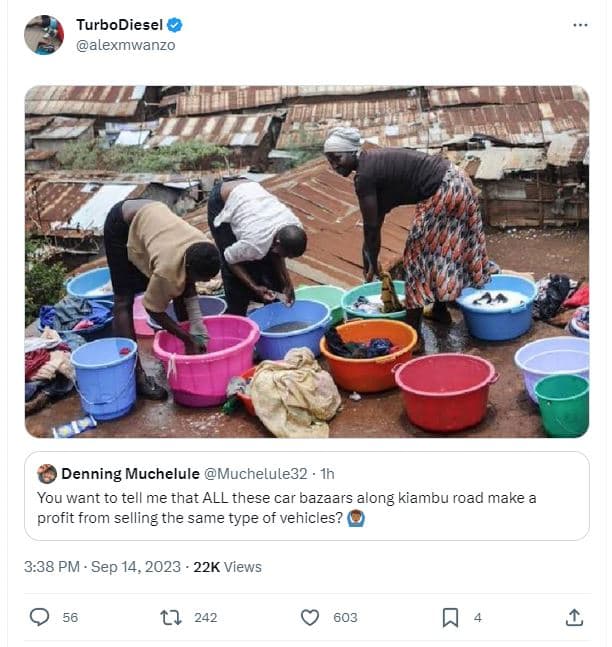The width and height of the screenshot is (612, 647).
Task: Like the tweet with heart icon
Action: (310, 617)
